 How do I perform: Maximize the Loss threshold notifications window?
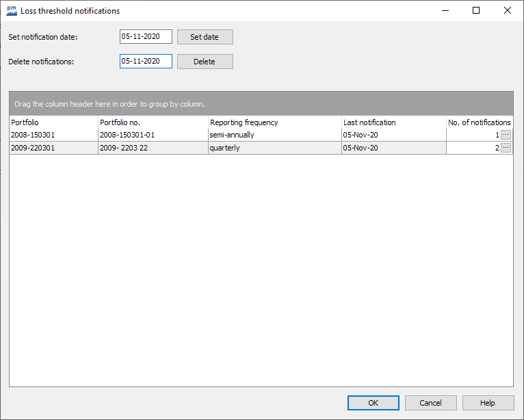[x=476, y=10]
